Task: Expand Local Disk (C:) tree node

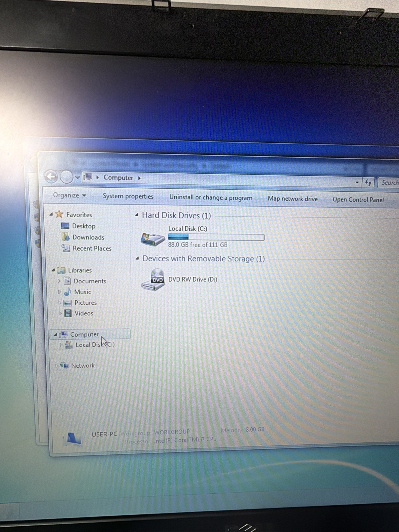Action: (61, 345)
